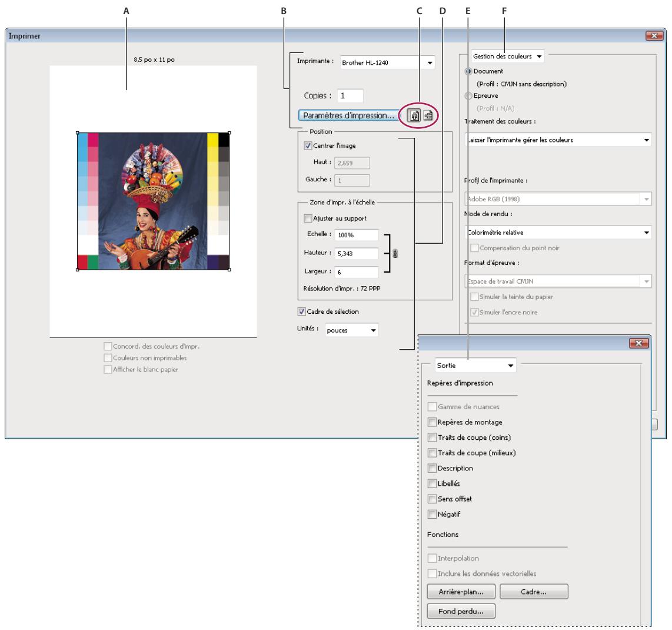672x630 pixels.
Task: Enable Repères de montage checkbox
Action: coord(432,422)
